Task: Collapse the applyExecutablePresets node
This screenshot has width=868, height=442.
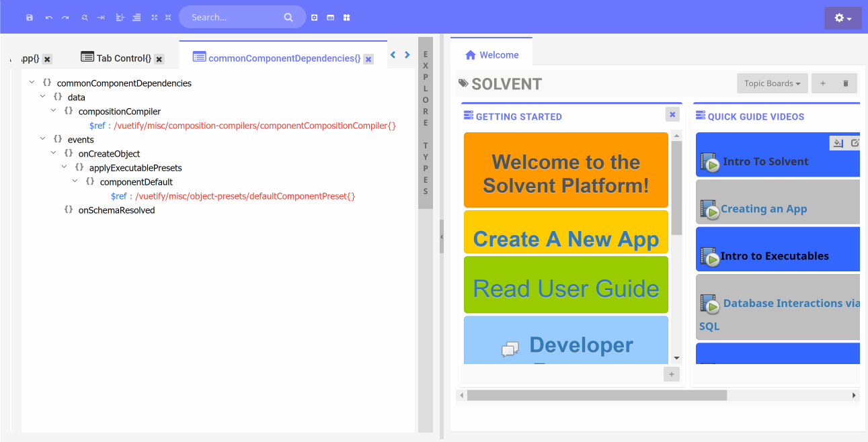Action: pos(65,168)
